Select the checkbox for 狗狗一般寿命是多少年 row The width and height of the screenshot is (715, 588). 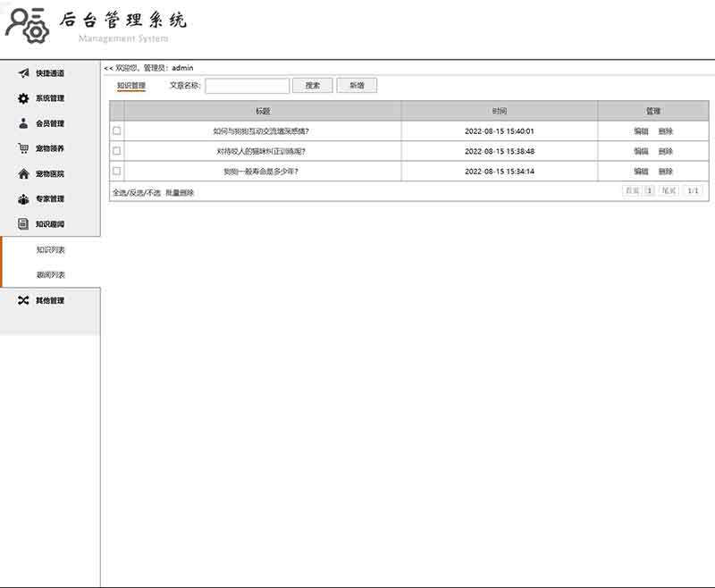(117, 171)
